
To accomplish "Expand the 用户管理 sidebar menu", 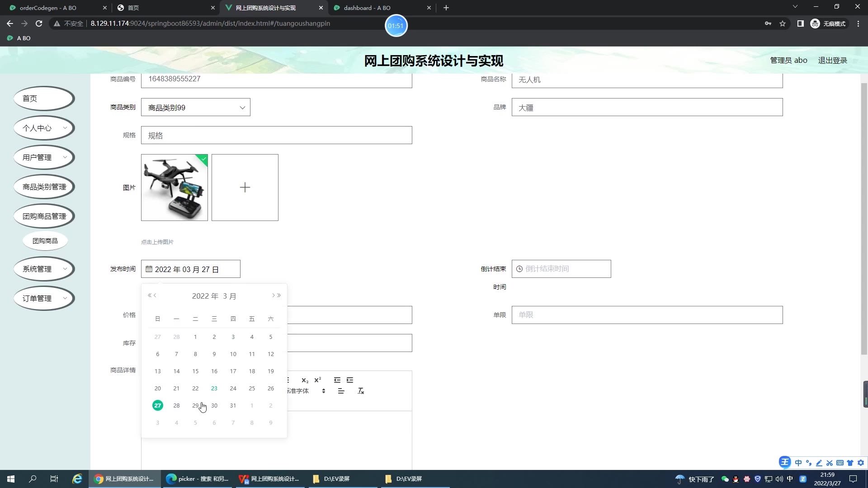I will click(x=44, y=158).
